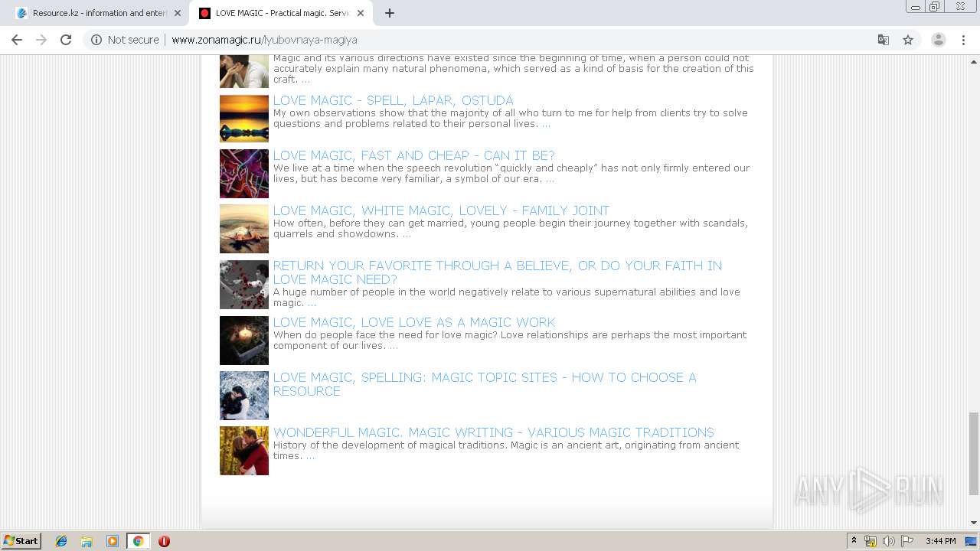Reload the current page
The height and width of the screenshot is (551, 980).
(x=66, y=40)
